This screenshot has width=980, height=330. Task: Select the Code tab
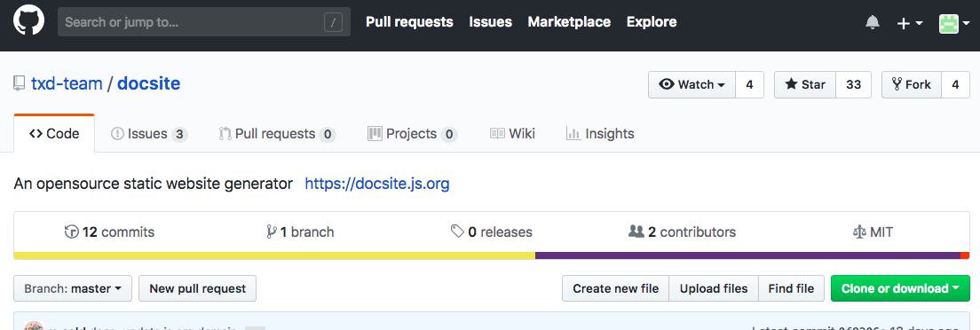pos(54,134)
